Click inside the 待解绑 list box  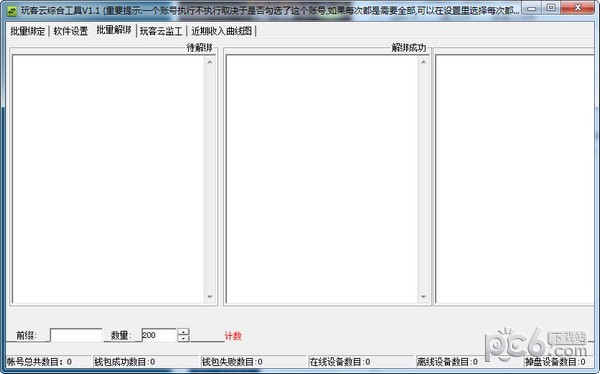tap(108, 179)
